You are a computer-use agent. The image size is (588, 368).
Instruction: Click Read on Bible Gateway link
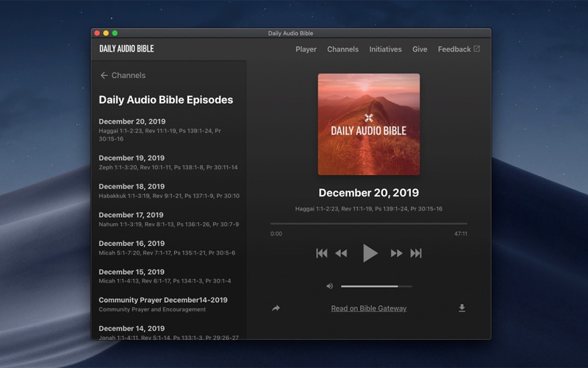click(369, 308)
